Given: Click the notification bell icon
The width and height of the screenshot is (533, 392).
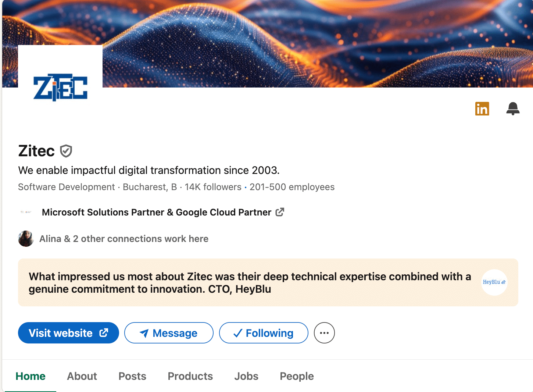Looking at the screenshot, I should 513,108.
